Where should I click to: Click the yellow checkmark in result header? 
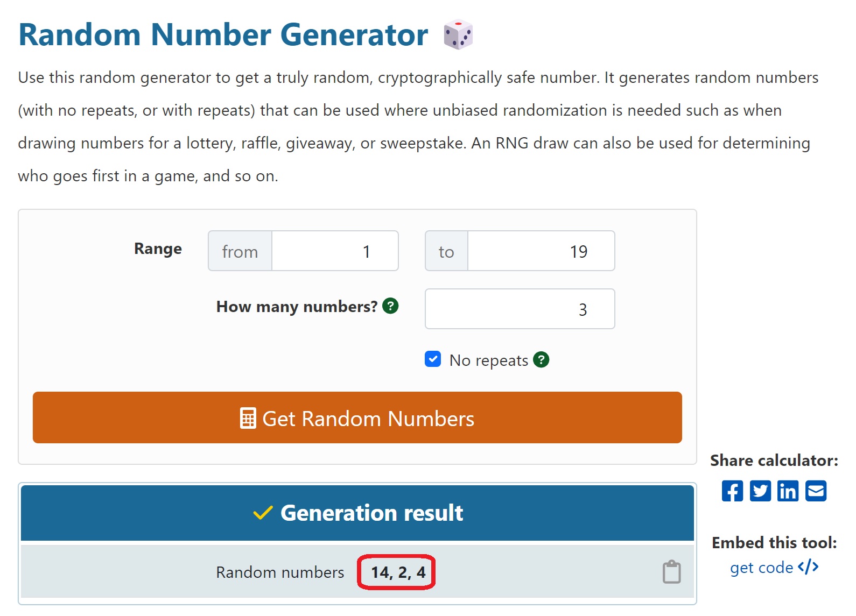263,513
